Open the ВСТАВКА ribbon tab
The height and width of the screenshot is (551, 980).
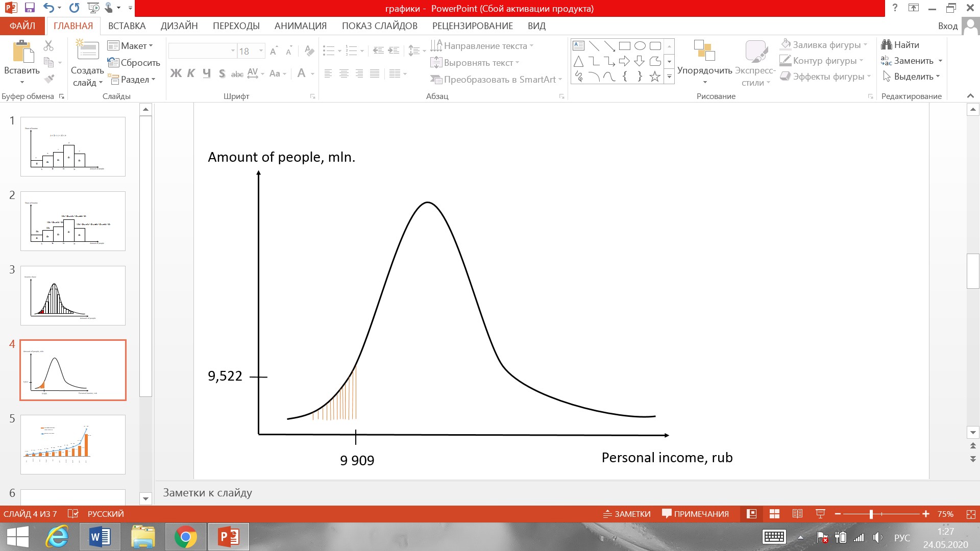[127, 26]
